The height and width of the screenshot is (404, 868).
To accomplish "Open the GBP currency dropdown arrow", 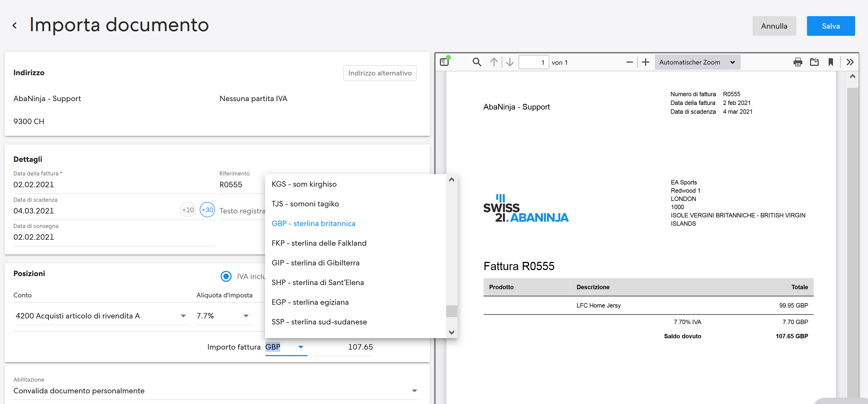I will tap(301, 347).
